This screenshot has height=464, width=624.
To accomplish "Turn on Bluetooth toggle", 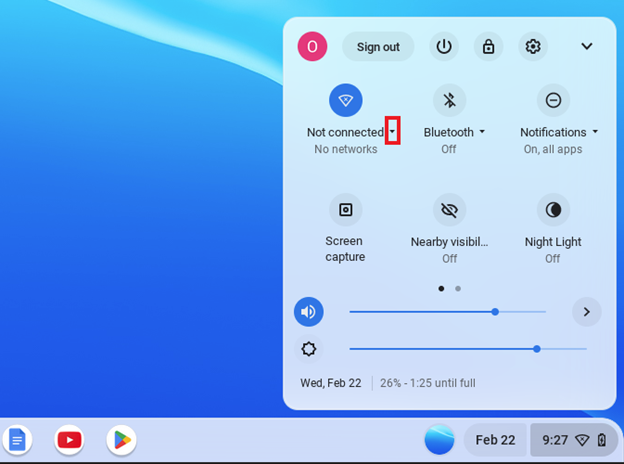I will tap(449, 100).
